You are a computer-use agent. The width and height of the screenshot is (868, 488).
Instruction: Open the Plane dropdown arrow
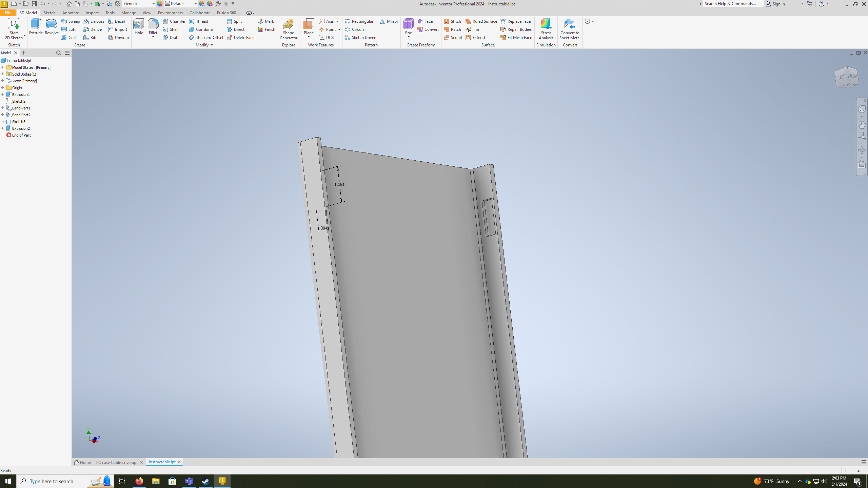pos(309,37)
